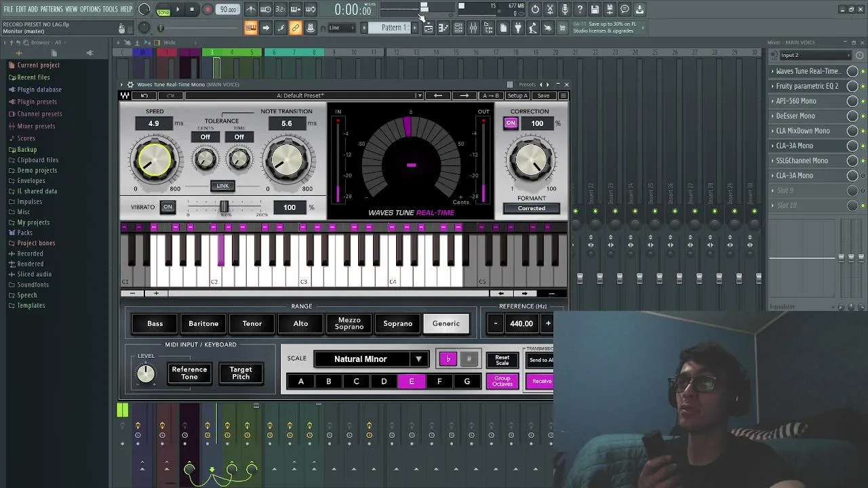Open the FILE menu
Screen dimensions: 868x488
coord(9,9)
